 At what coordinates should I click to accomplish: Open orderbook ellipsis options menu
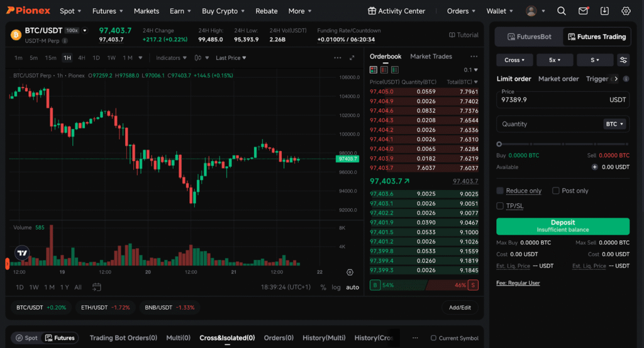(474, 56)
